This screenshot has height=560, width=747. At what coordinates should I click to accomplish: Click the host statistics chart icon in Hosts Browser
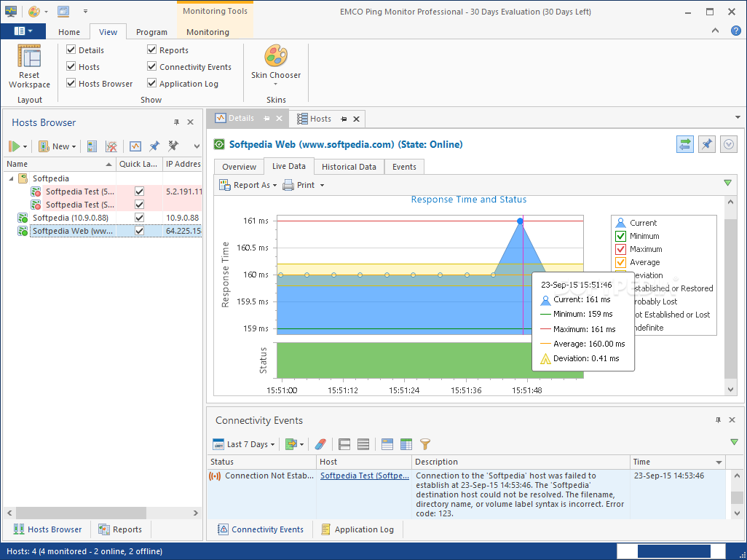tap(135, 146)
